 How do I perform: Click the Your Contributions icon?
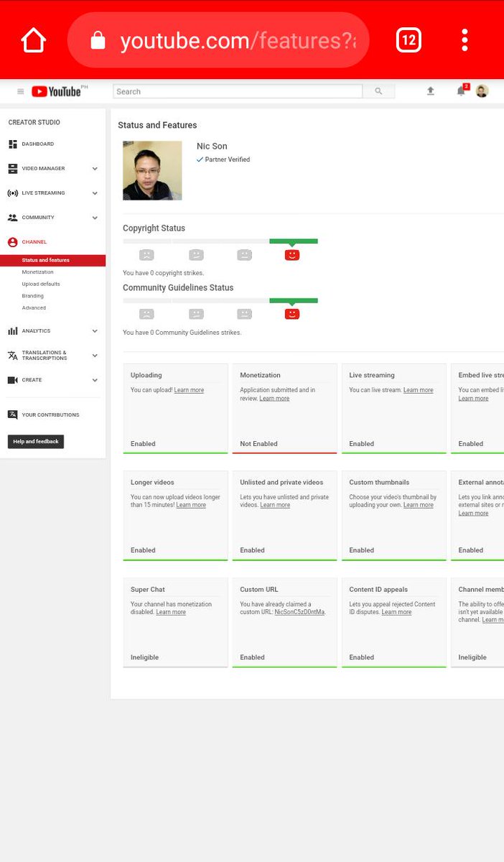pos(13,414)
